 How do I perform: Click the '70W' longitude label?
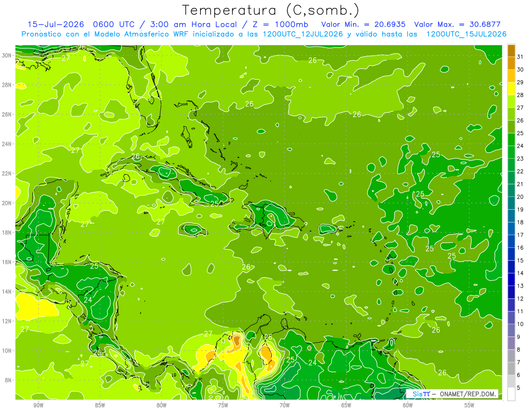(x=285, y=405)
